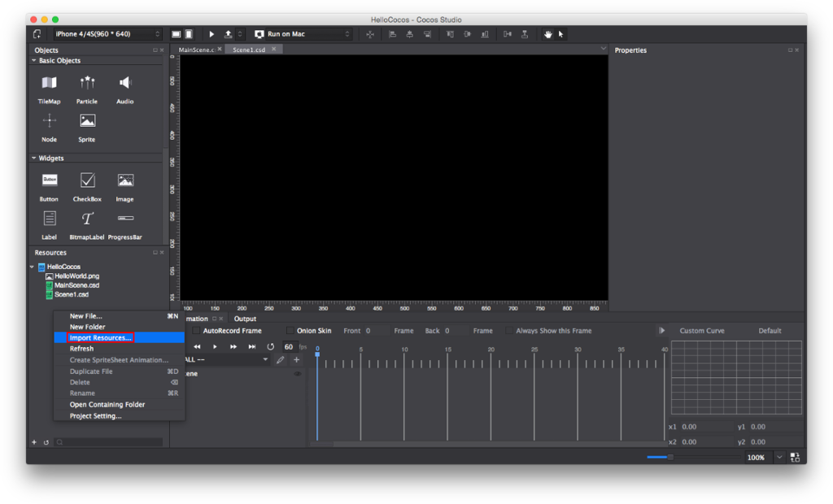Choose New Folder from context menu
The width and height of the screenshot is (833, 504).
pos(119,327)
